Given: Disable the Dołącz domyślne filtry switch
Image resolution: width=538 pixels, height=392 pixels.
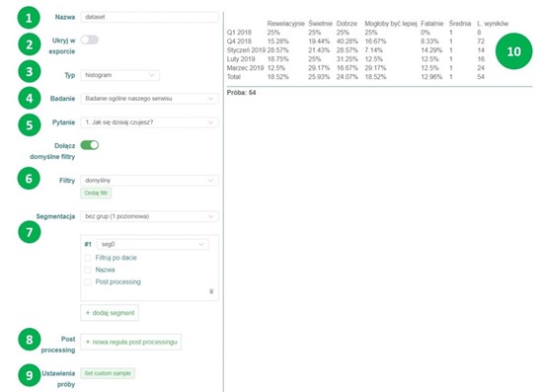Looking at the screenshot, I should tap(90, 145).
